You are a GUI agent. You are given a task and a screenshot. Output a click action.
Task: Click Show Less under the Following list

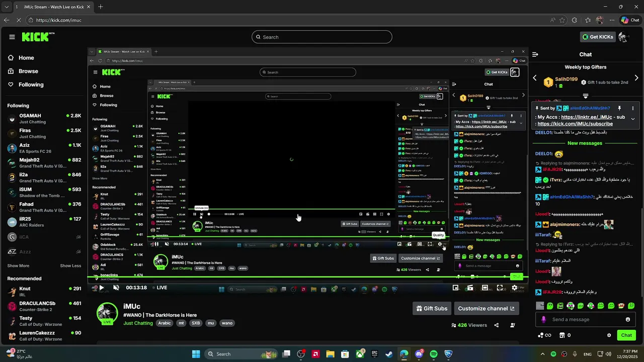tap(70, 265)
